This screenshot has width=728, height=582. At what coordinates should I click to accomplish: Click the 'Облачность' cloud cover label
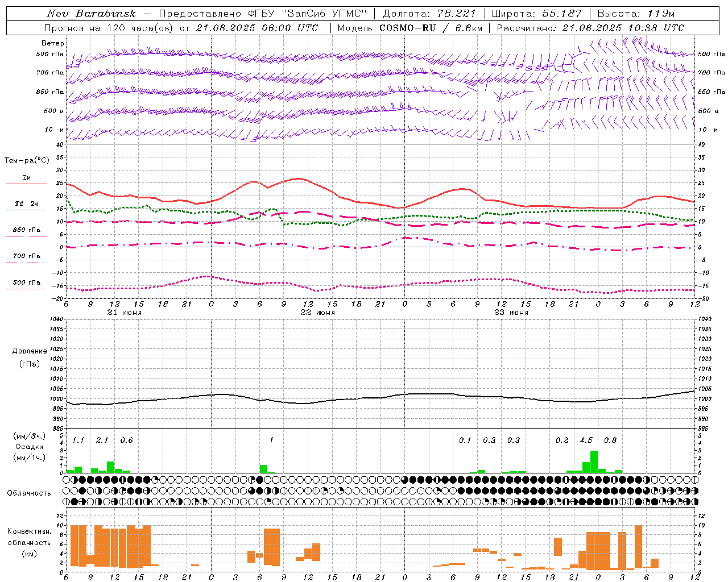(29, 493)
